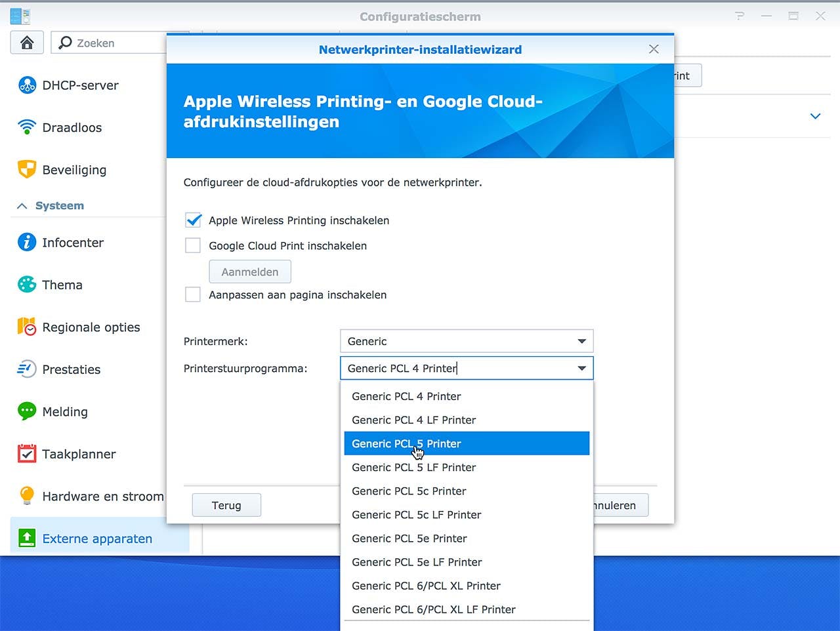The width and height of the screenshot is (840, 631).
Task: Go to the Control Panel home icon
Action: [27, 43]
